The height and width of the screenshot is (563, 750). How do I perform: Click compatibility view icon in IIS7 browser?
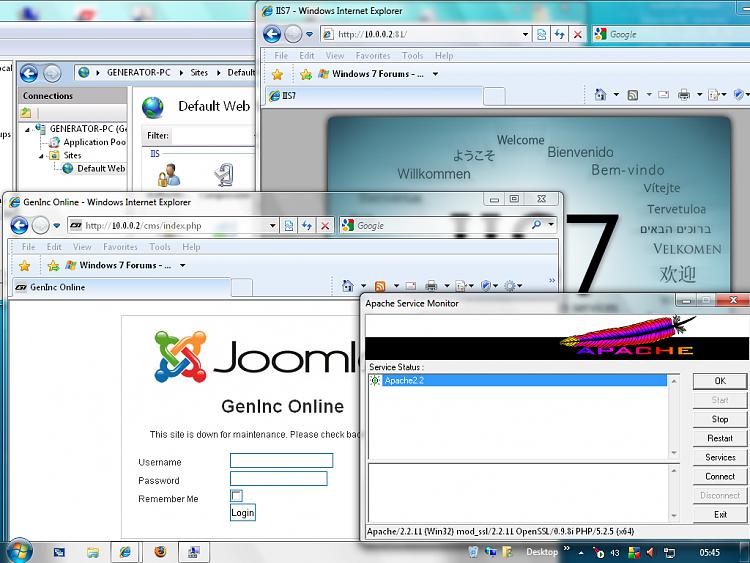click(541, 34)
